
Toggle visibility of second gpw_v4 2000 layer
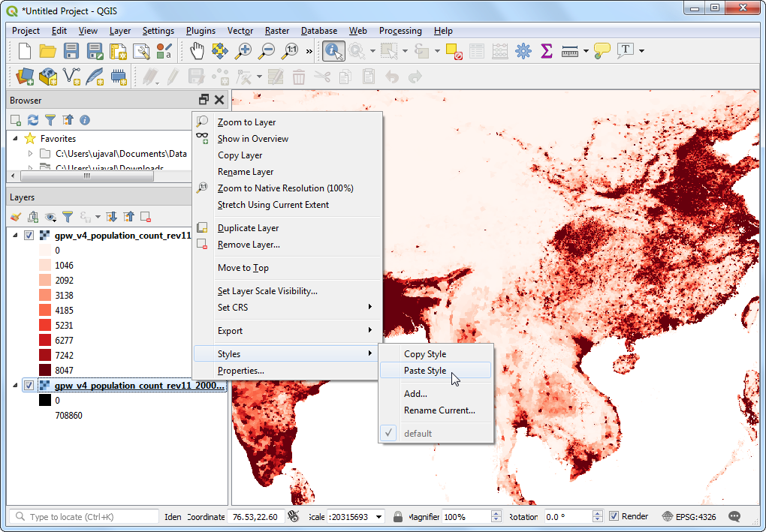(29, 385)
